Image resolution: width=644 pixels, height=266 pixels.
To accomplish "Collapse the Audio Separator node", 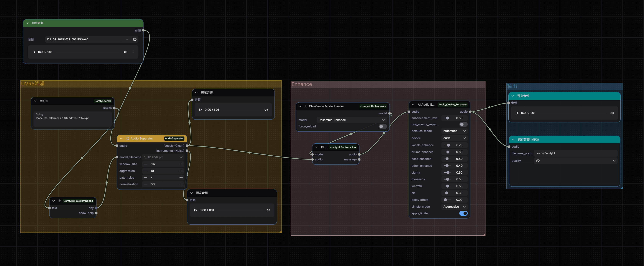I will click(121, 138).
